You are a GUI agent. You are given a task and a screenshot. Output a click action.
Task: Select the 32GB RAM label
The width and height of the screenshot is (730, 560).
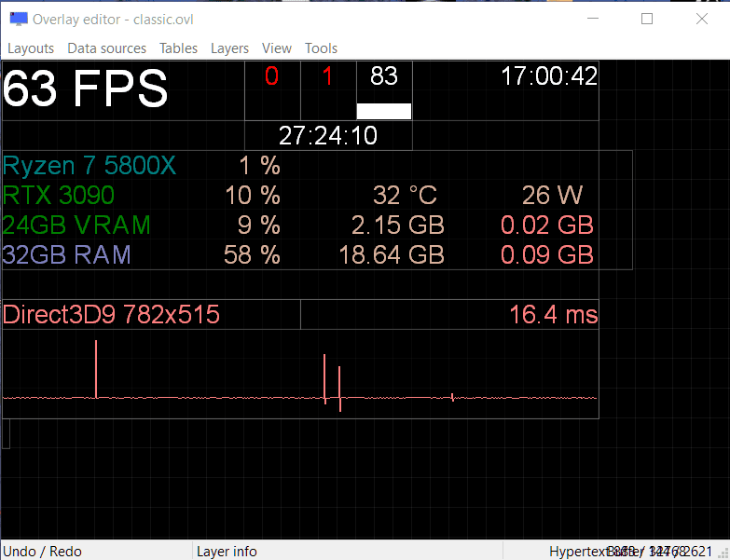(x=66, y=255)
